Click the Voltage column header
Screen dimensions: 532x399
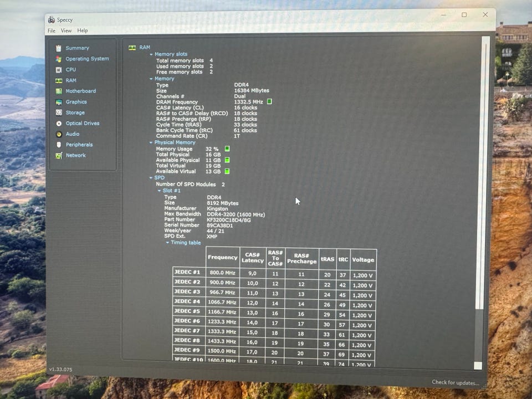[363, 260]
